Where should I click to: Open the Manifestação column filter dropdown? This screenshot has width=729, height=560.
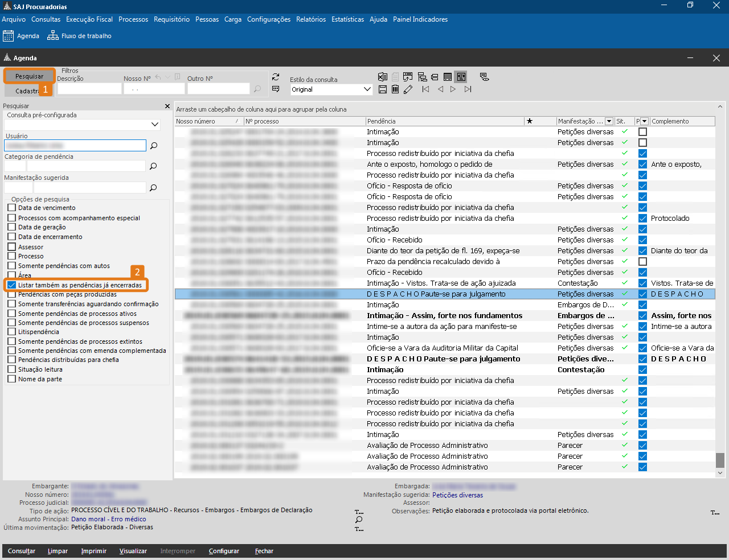click(x=609, y=121)
